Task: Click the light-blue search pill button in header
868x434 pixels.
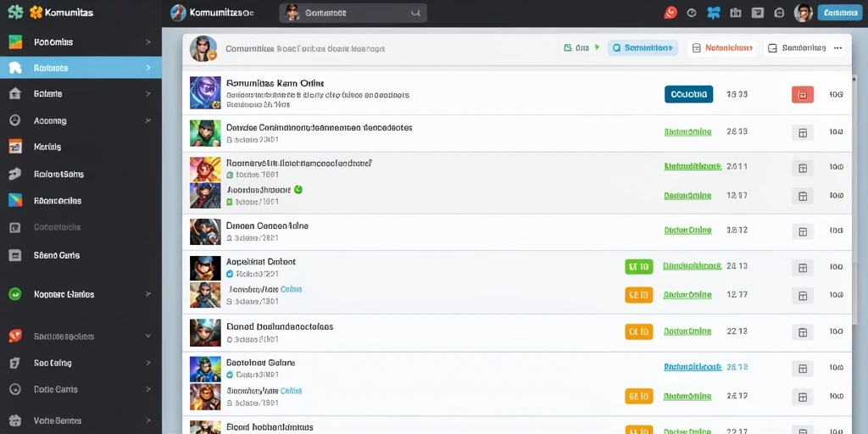Action: (x=643, y=48)
